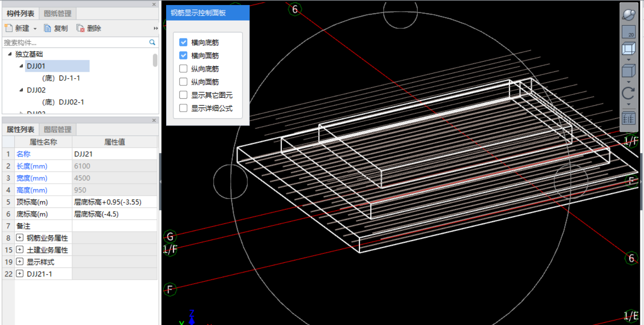Show more toolbar items via double-arrow

[156, 28]
